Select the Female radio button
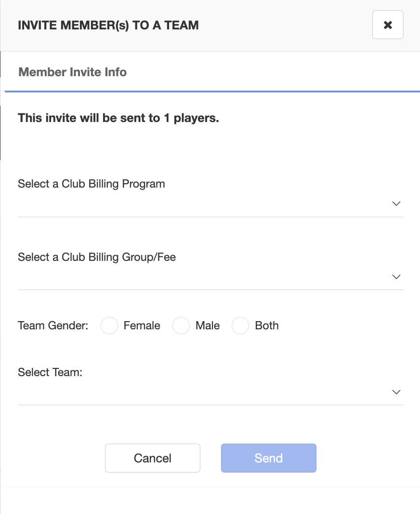The width and height of the screenshot is (420, 514). (109, 325)
